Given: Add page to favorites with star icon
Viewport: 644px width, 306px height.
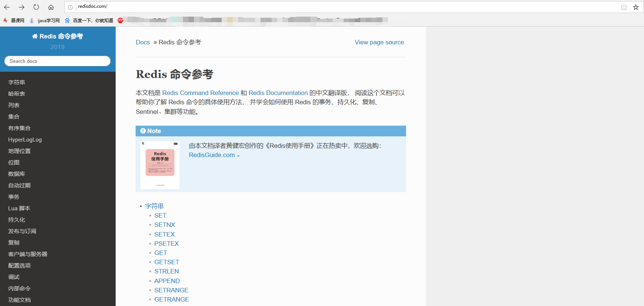Looking at the screenshot, I should (x=636, y=7).
